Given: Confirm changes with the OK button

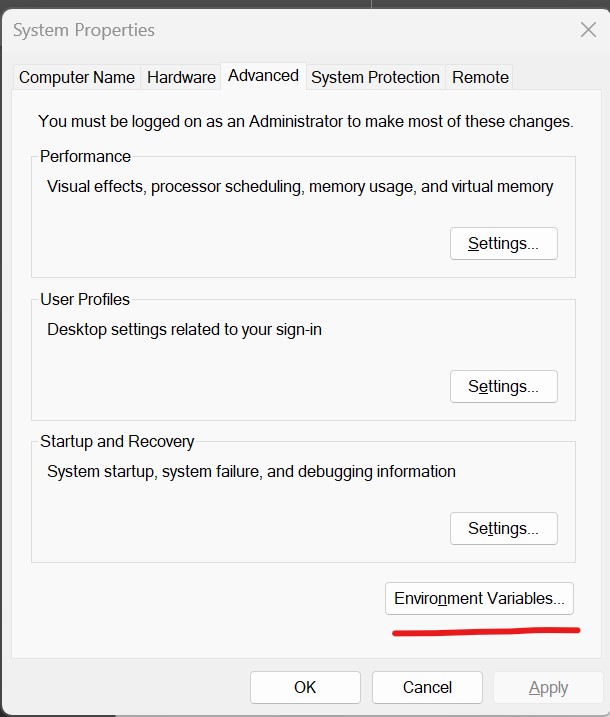Looking at the screenshot, I should pos(305,687).
